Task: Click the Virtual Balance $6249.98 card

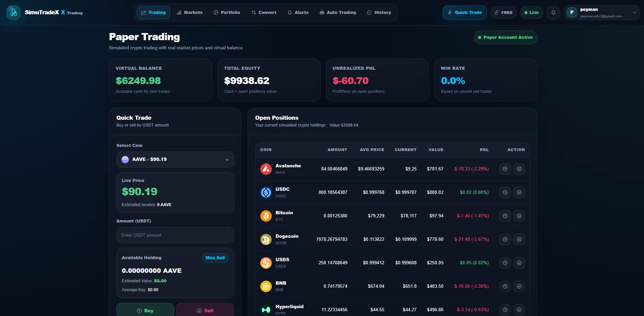Action: [161, 80]
